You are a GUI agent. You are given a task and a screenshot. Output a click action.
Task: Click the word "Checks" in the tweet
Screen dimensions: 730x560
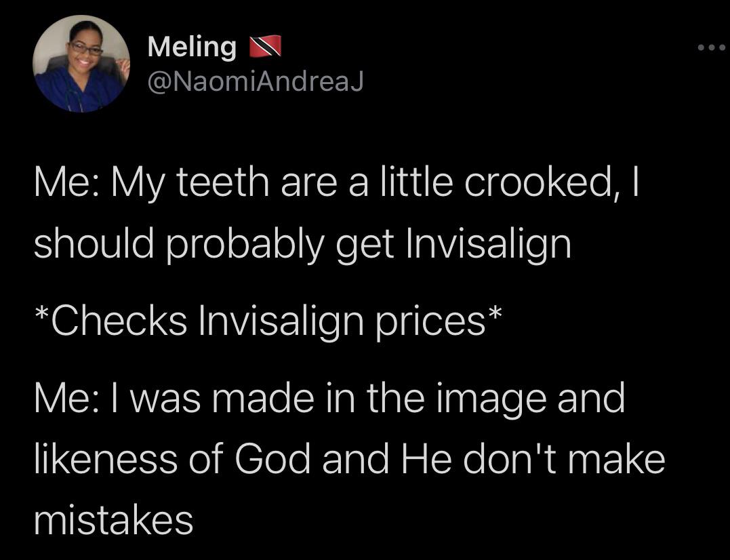pos(115,319)
